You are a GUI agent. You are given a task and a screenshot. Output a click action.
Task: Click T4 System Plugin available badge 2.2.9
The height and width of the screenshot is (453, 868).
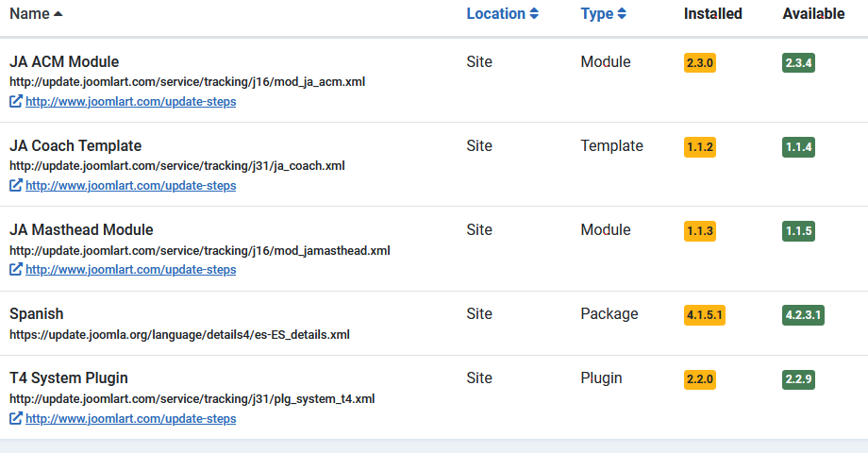798,379
